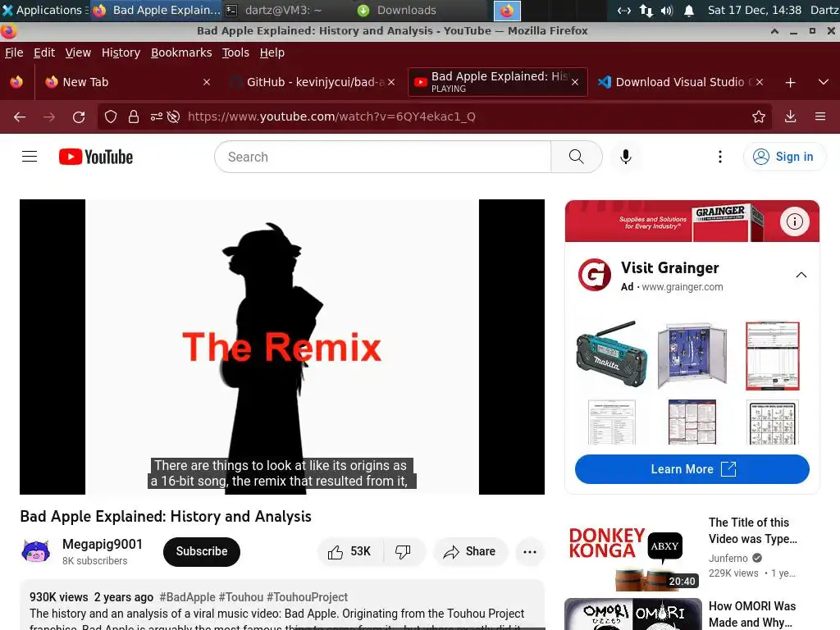Visit www.grainger.com ad link
The image size is (840, 630).
coord(682,287)
